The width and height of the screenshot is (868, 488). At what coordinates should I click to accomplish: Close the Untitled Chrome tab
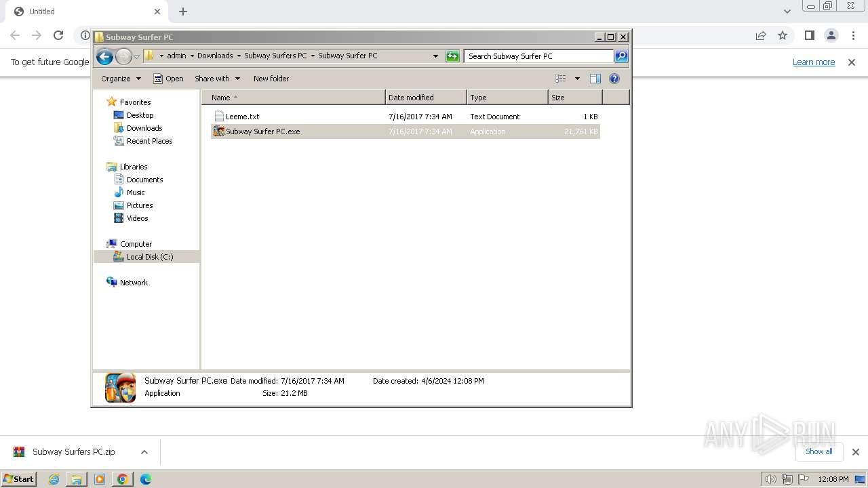pyautogui.click(x=157, y=12)
